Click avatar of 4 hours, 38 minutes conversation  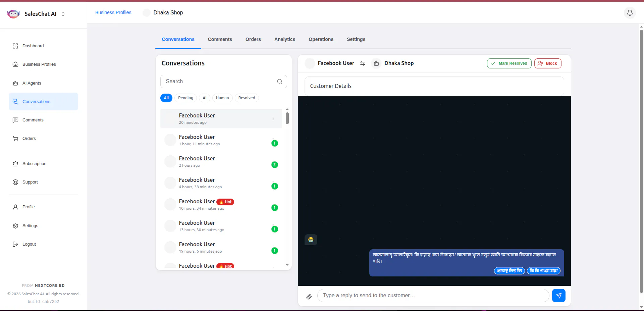click(170, 183)
